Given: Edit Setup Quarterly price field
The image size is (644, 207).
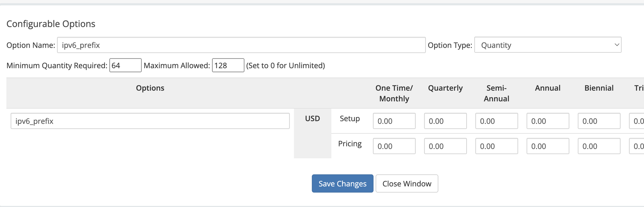Looking at the screenshot, I should click(x=445, y=121).
